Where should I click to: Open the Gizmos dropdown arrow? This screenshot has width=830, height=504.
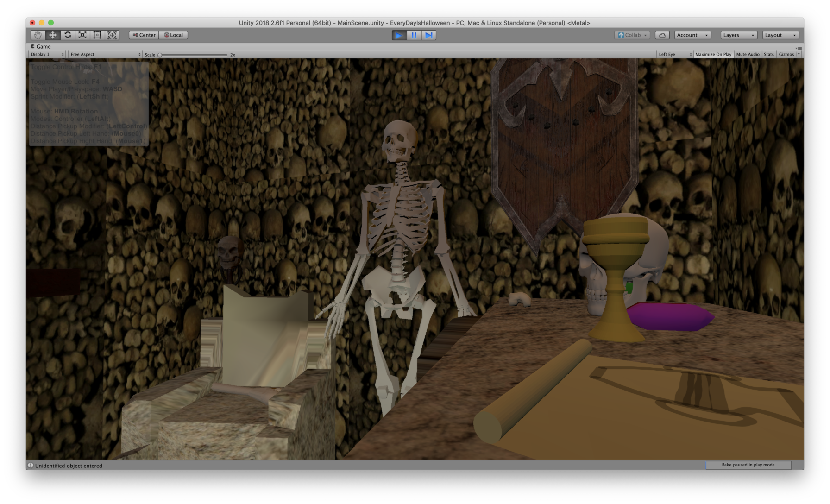click(799, 55)
